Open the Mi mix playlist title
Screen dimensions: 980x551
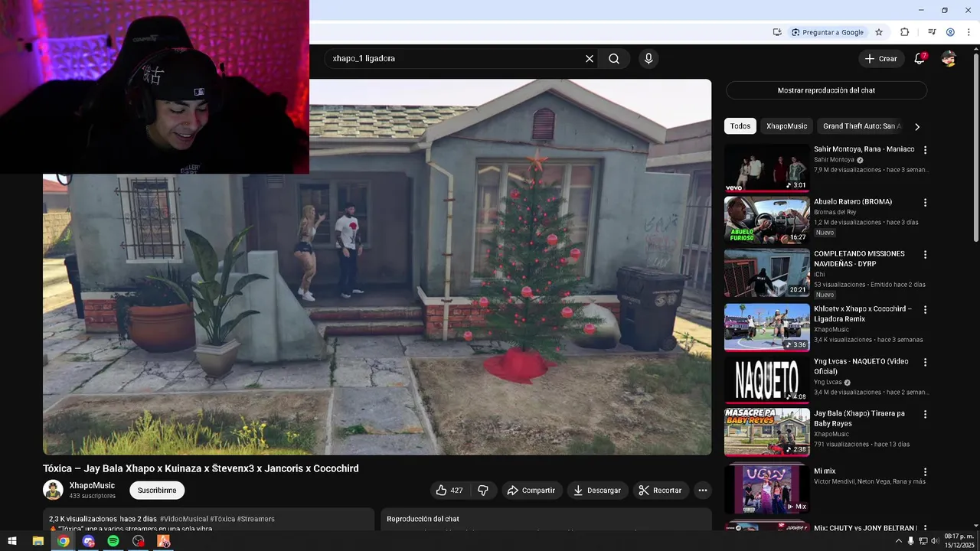click(x=825, y=471)
